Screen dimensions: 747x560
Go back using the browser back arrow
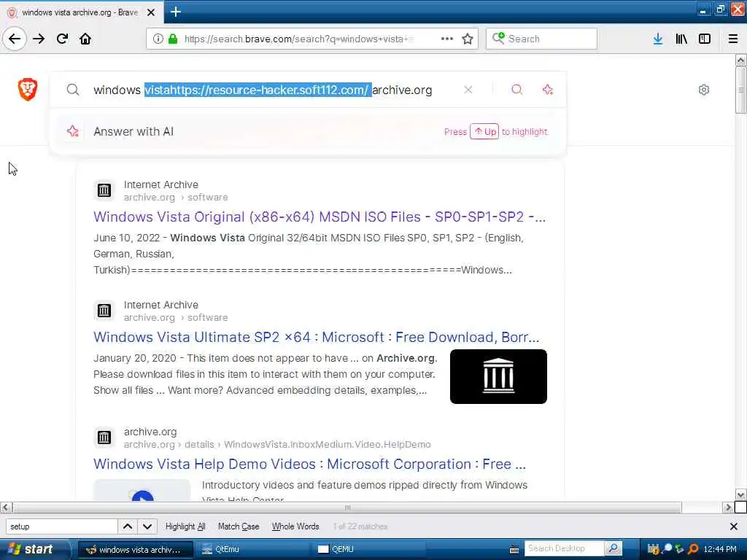[15, 39]
